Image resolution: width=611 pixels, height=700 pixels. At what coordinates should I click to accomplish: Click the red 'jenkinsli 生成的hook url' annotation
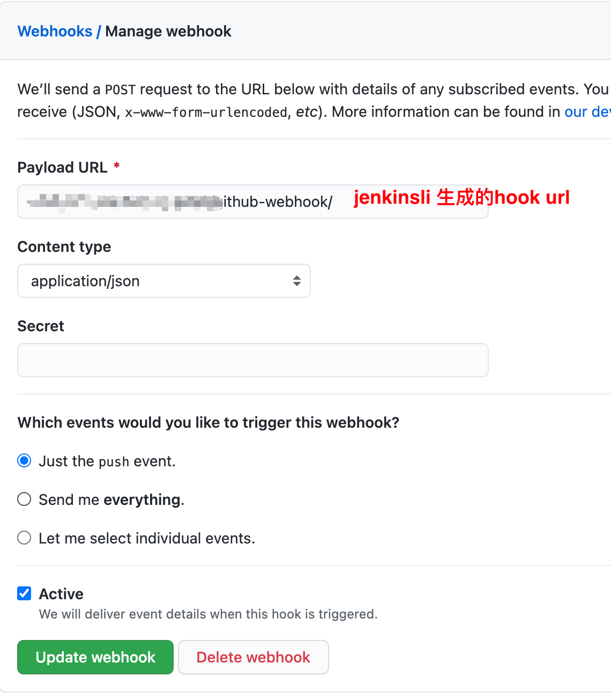click(x=461, y=198)
